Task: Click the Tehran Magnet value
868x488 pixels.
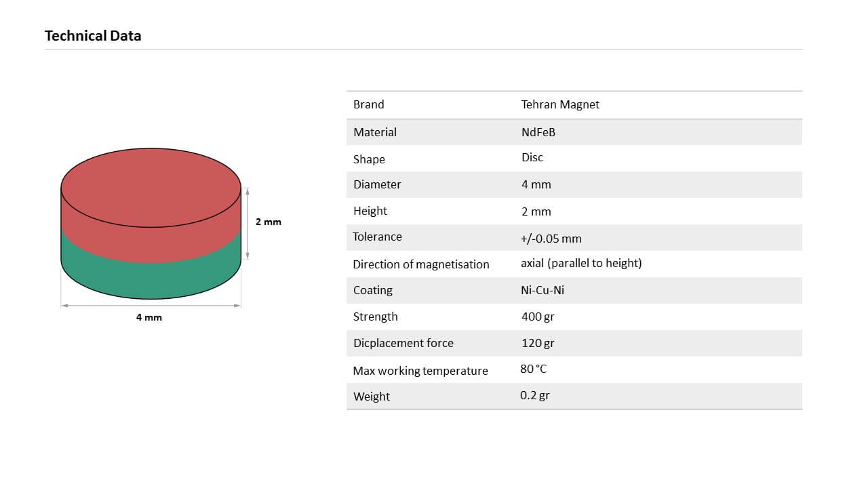Action: (x=560, y=104)
